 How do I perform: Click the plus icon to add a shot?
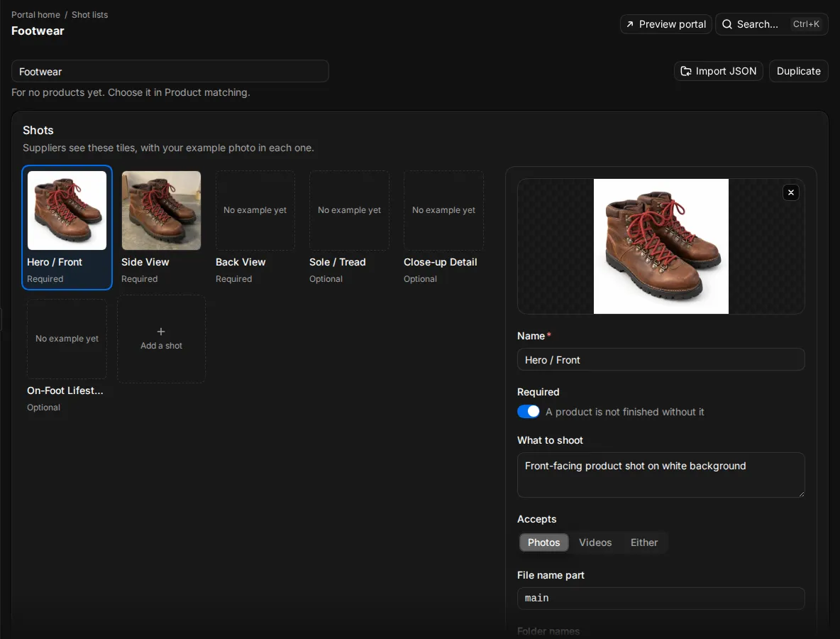(x=161, y=332)
